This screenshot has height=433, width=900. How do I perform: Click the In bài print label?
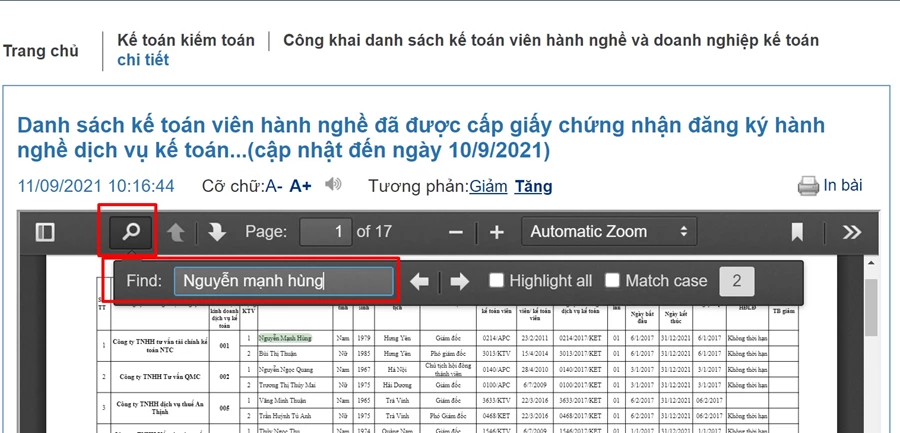(843, 185)
